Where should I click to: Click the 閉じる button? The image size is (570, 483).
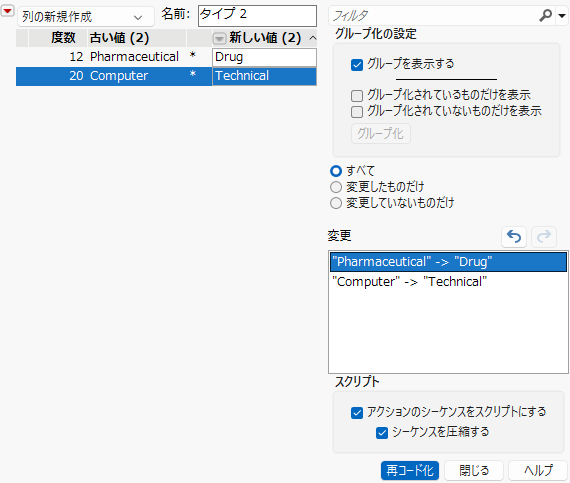pos(474,471)
